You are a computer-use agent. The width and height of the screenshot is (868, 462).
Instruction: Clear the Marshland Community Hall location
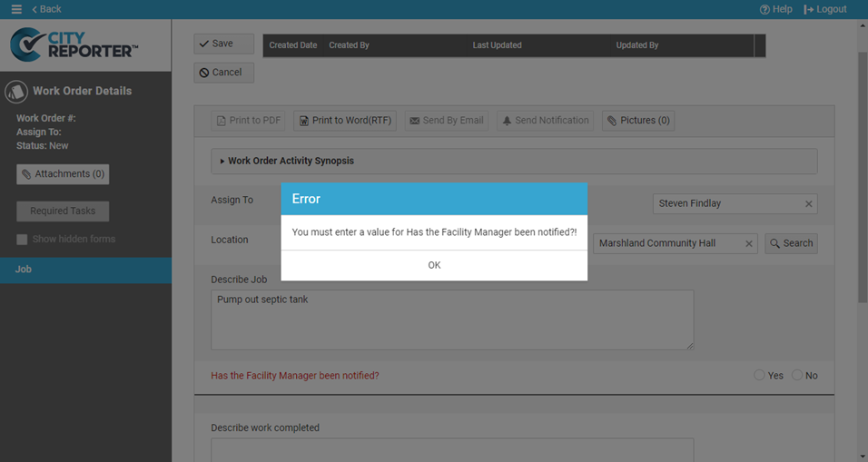(748, 244)
